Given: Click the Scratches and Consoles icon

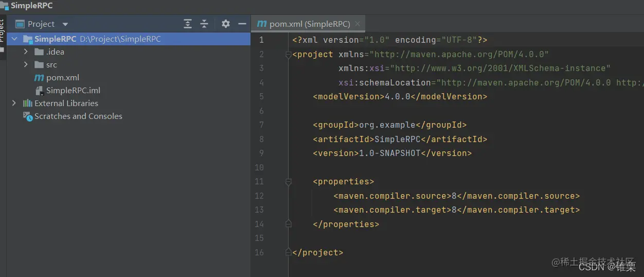Looking at the screenshot, I should [28, 116].
